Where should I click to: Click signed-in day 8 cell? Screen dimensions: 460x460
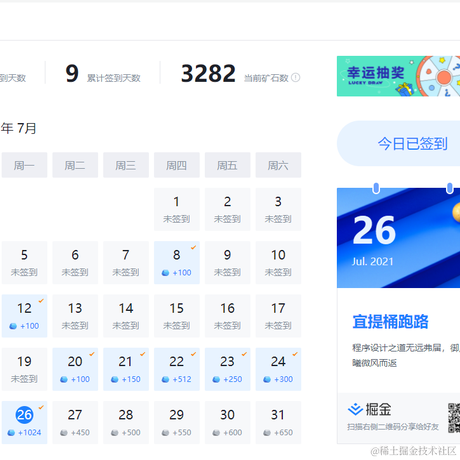click(177, 263)
